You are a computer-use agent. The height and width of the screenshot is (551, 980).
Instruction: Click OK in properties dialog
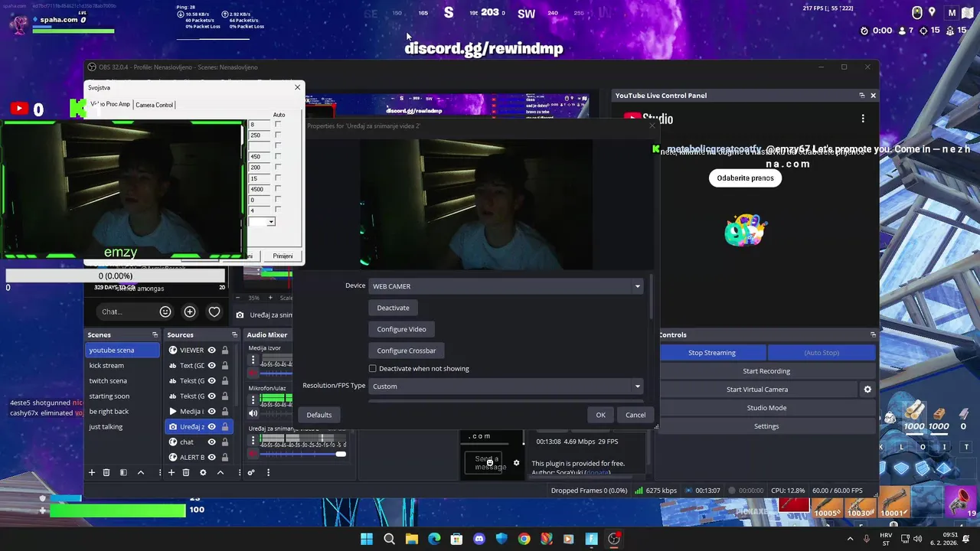(x=600, y=415)
